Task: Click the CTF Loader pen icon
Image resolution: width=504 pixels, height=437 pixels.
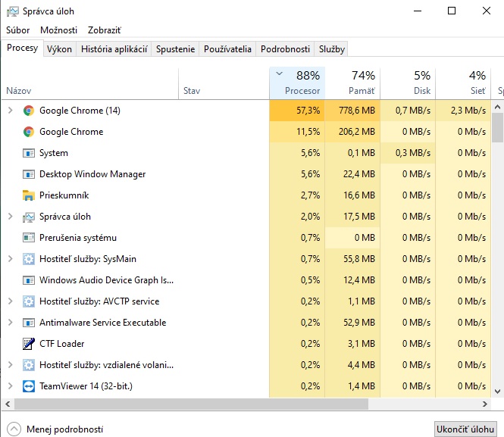Action: point(29,344)
